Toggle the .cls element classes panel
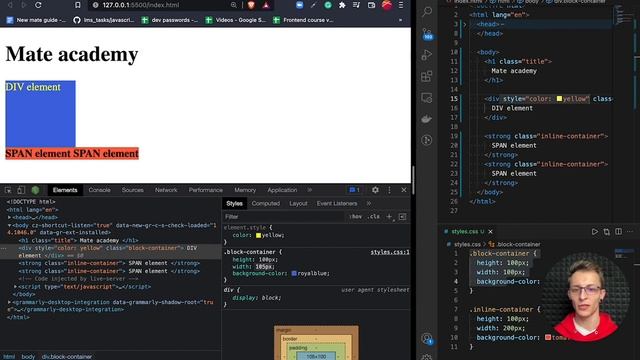Viewport: 640px width, 360px height. coord(373,217)
